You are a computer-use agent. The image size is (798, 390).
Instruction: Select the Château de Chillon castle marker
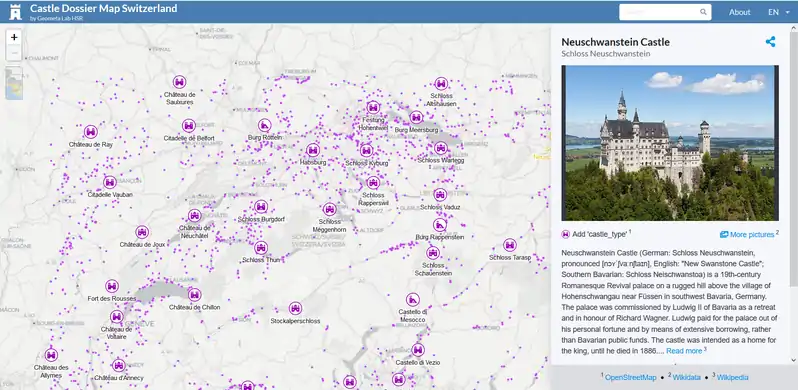194,295
